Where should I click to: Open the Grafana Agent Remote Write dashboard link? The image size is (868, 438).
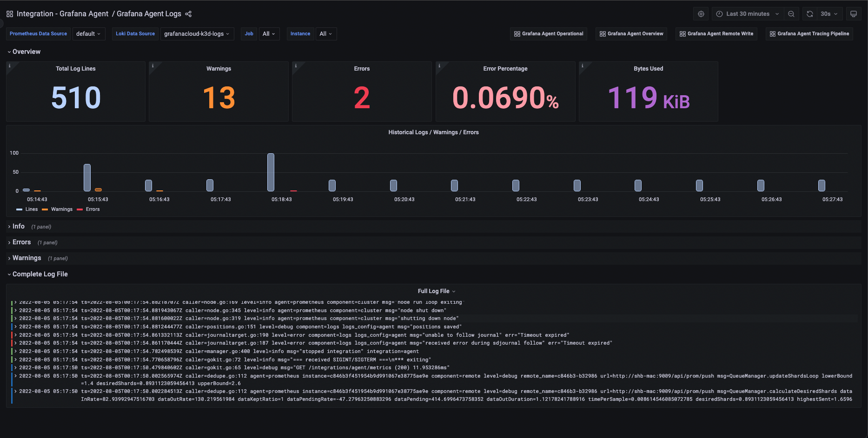(x=716, y=33)
